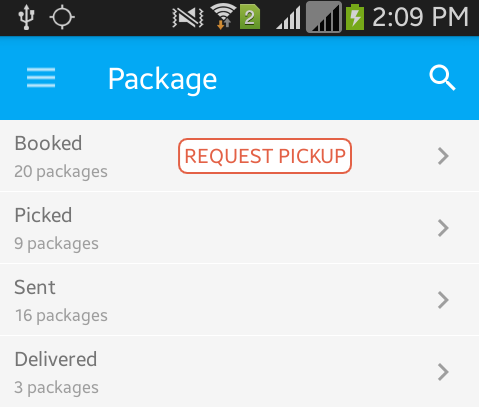This screenshot has height=413, width=479.
Task: Open the Picked packages list
Action: coord(239,228)
